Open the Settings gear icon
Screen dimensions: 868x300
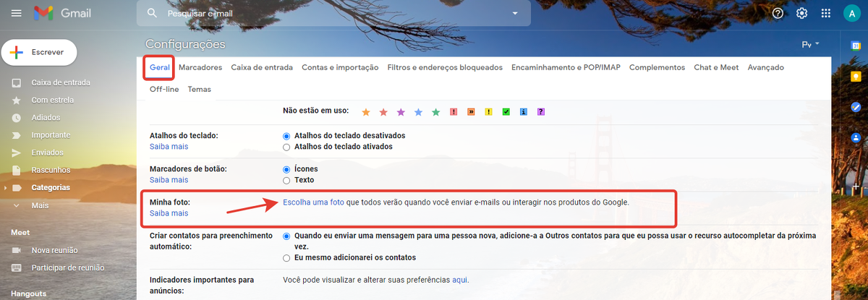point(801,13)
